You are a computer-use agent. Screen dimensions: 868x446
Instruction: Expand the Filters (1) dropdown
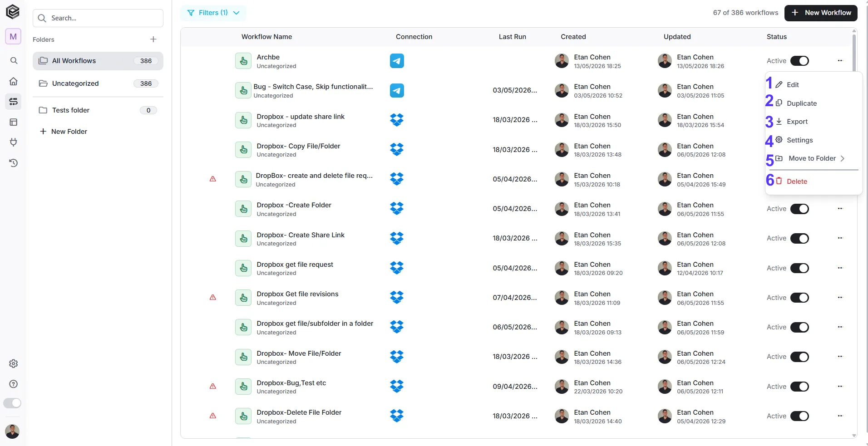coord(213,13)
